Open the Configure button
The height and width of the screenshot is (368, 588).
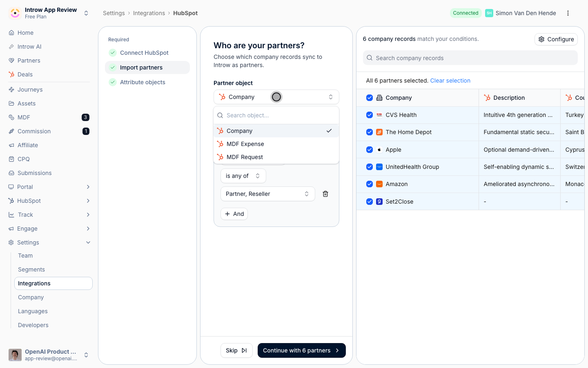click(556, 39)
